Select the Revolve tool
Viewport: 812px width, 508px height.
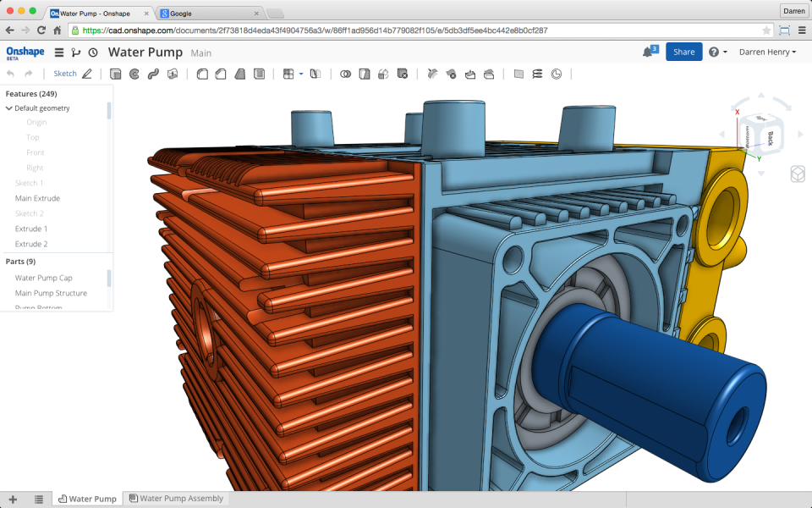pos(135,74)
